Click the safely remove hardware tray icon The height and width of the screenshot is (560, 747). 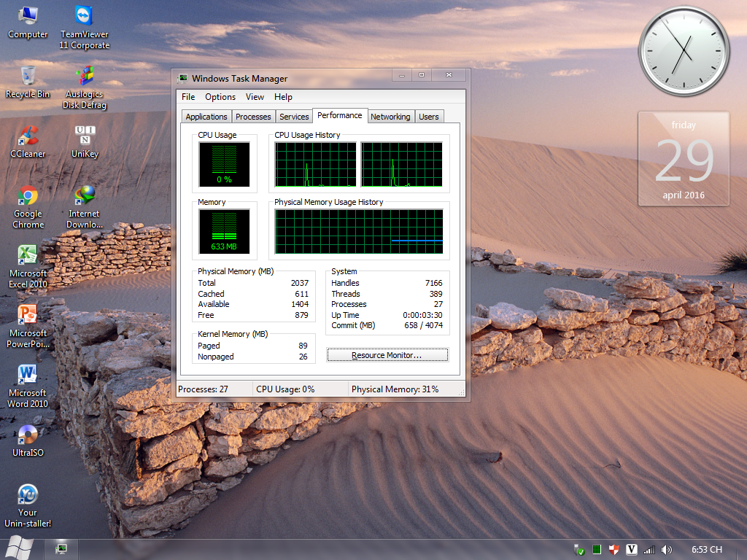(x=578, y=550)
